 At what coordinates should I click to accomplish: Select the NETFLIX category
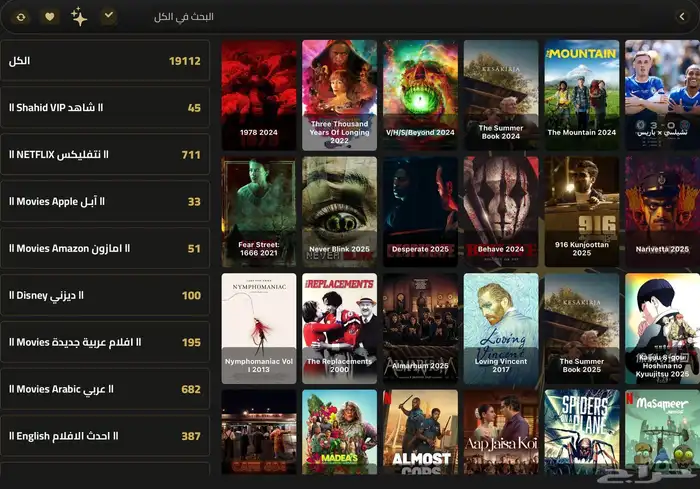click(x=105, y=155)
